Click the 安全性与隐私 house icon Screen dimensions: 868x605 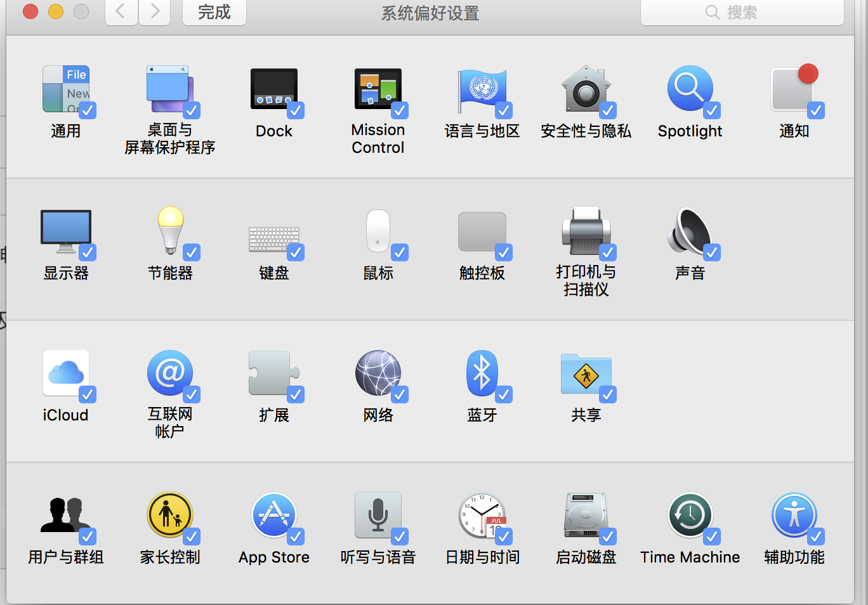pyautogui.click(x=585, y=89)
